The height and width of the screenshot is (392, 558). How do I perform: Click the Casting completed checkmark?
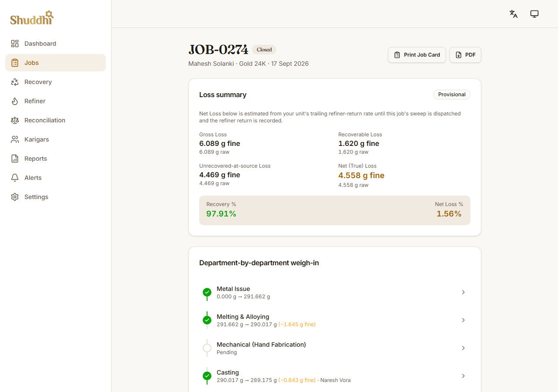click(x=207, y=376)
